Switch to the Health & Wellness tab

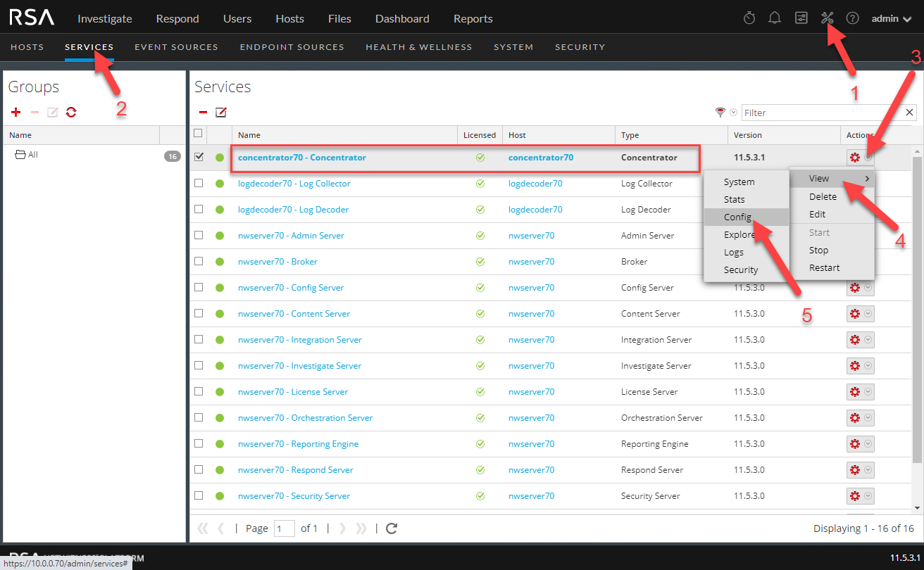pyautogui.click(x=418, y=47)
